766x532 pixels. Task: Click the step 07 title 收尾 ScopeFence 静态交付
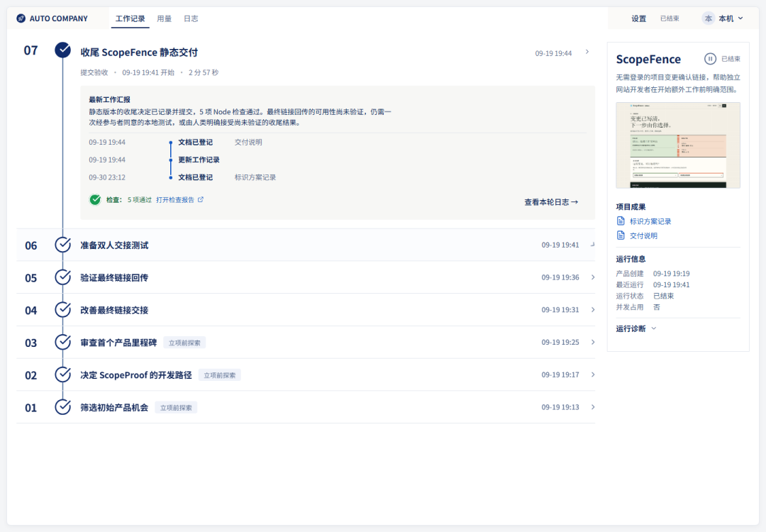tap(139, 52)
